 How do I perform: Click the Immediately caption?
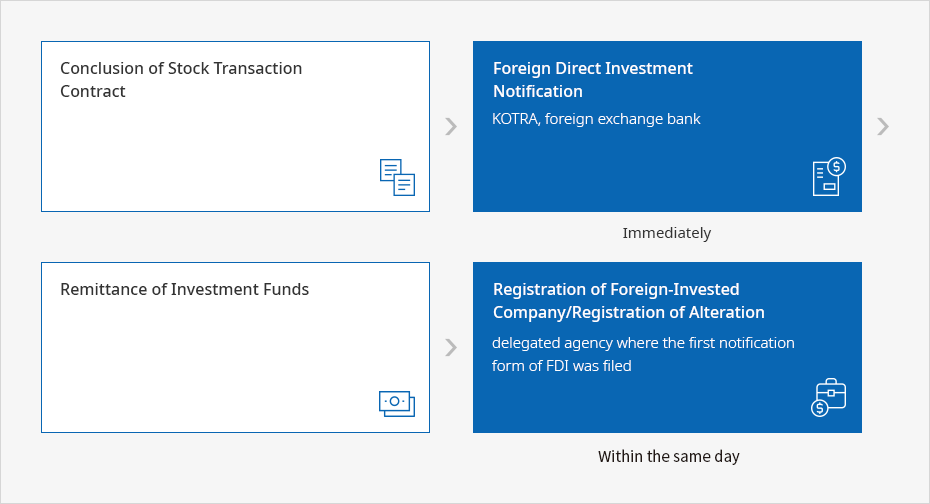(667, 233)
